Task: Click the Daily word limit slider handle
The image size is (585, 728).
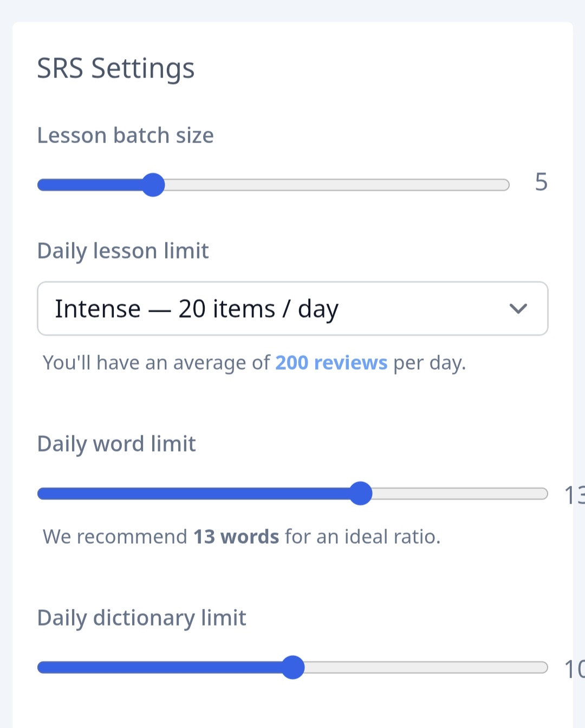Action: coord(361,493)
